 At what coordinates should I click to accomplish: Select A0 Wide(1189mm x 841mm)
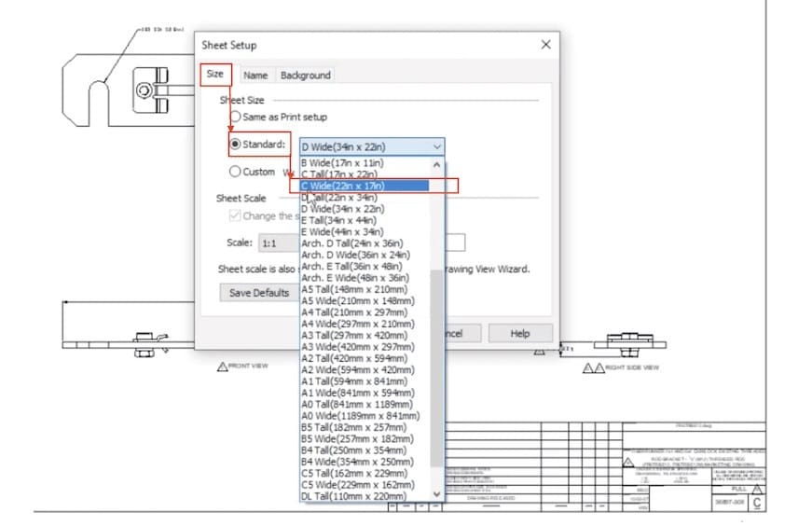365,416
